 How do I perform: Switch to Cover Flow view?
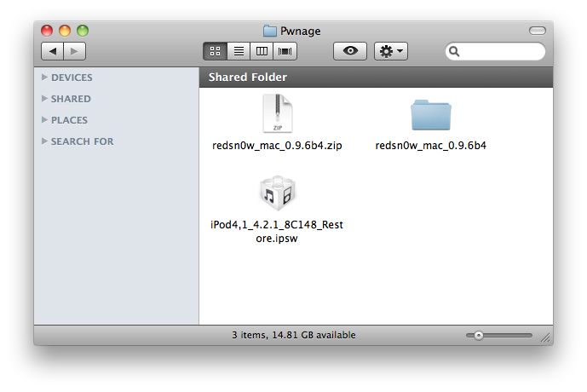(285, 51)
